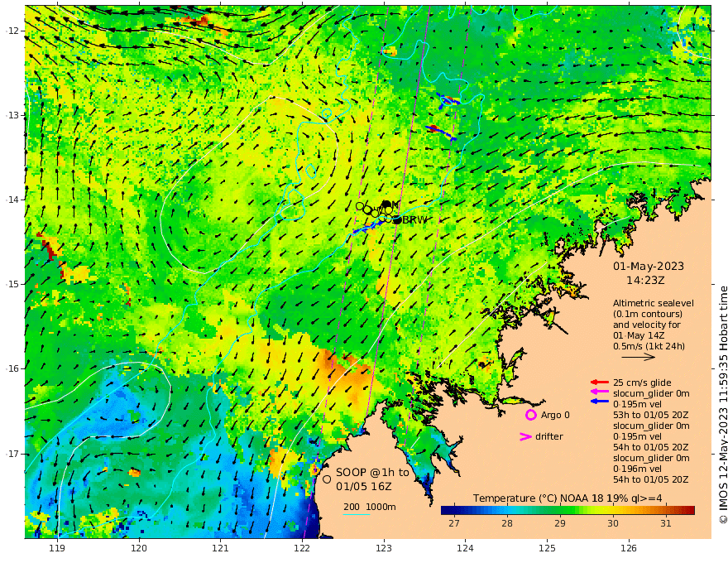
Task: Click longitude axis label 122
Action: pos(302,549)
